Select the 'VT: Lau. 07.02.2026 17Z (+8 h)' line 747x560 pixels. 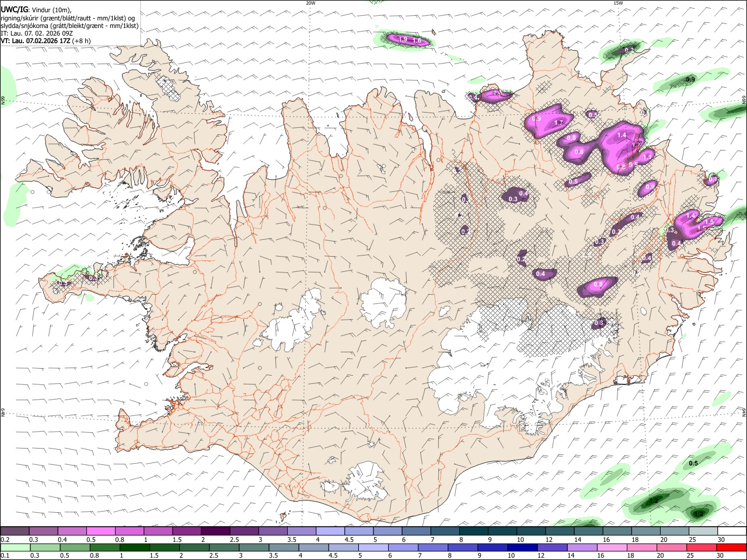(x=46, y=41)
